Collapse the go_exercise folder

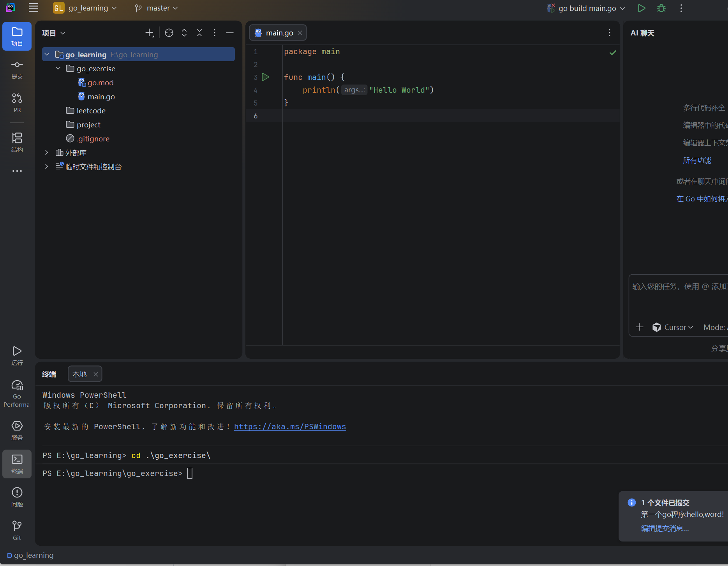pyautogui.click(x=58, y=69)
